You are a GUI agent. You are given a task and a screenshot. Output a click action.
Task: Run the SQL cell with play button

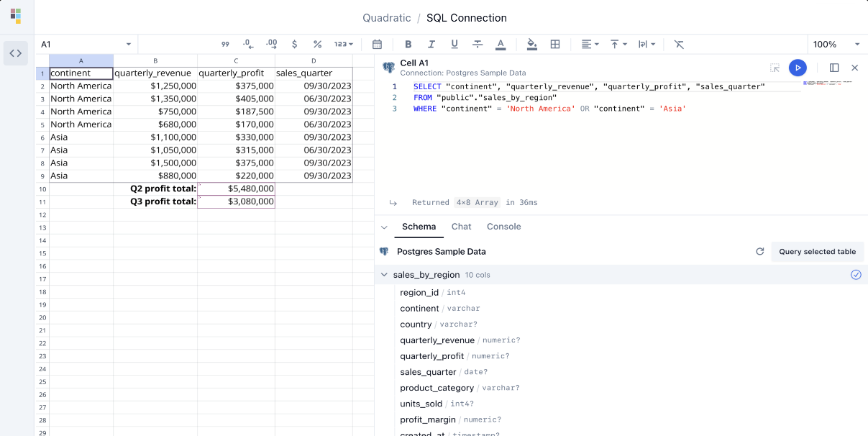click(798, 68)
